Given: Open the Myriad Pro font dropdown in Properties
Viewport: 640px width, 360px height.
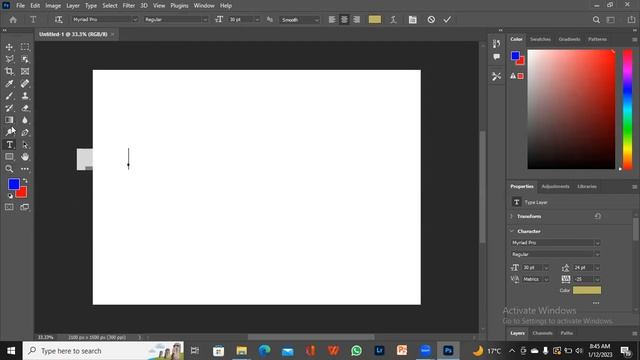Looking at the screenshot, I should pyautogui.click(x=597, y=243).
